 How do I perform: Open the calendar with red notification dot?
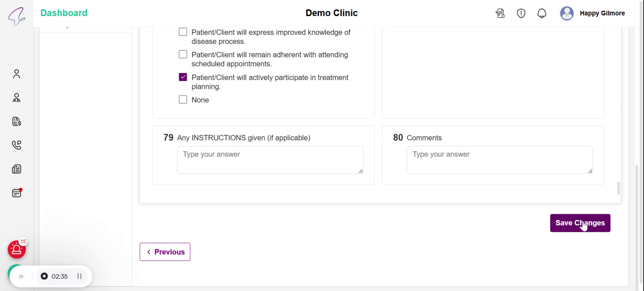16,193
